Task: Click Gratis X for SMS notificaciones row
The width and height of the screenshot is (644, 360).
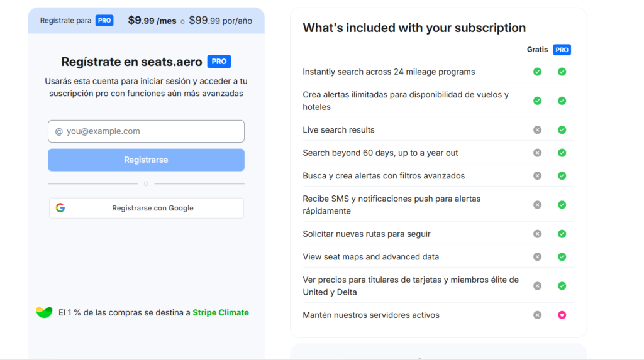Action: pyautogui.click(x=537, y=205)
